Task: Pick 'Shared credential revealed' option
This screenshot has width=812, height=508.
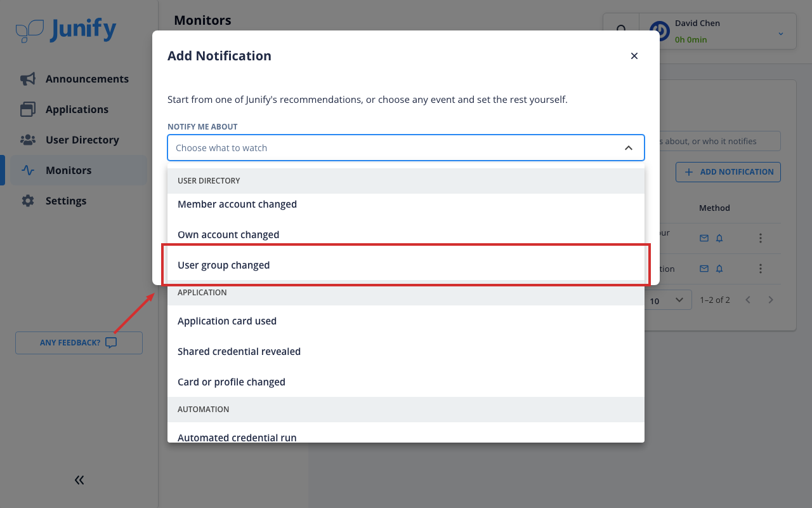Action: click(406, 351)
